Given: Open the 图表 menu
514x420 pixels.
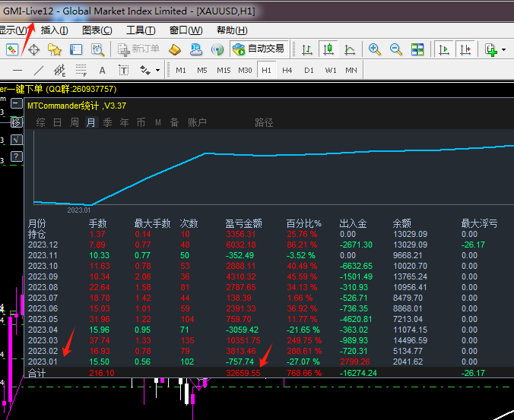Looking at the screenshot, I should [x=97, y=30].
